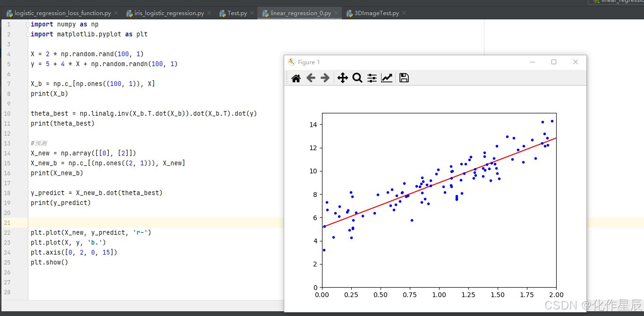Click gutter line number 10
Screen dimensions: 644x316
pyautogui.click(x=7, y=113)
